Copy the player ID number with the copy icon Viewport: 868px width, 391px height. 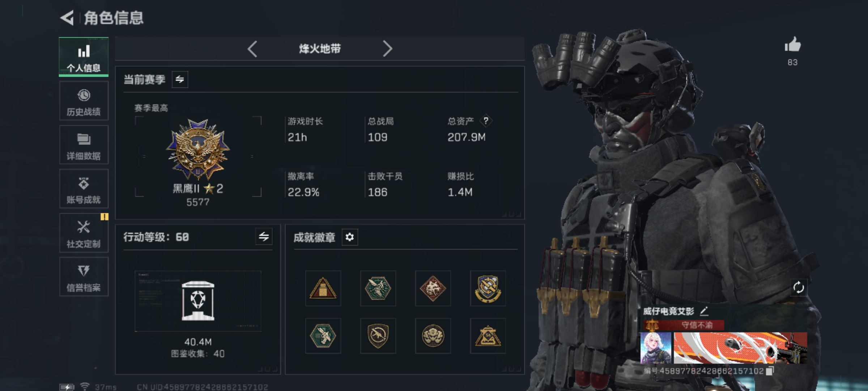[770, 371]
